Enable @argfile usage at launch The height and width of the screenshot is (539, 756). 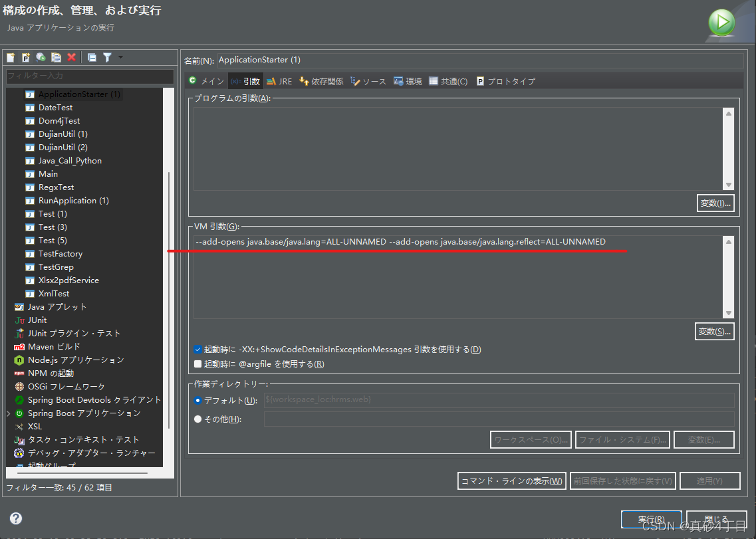[197, 364]
